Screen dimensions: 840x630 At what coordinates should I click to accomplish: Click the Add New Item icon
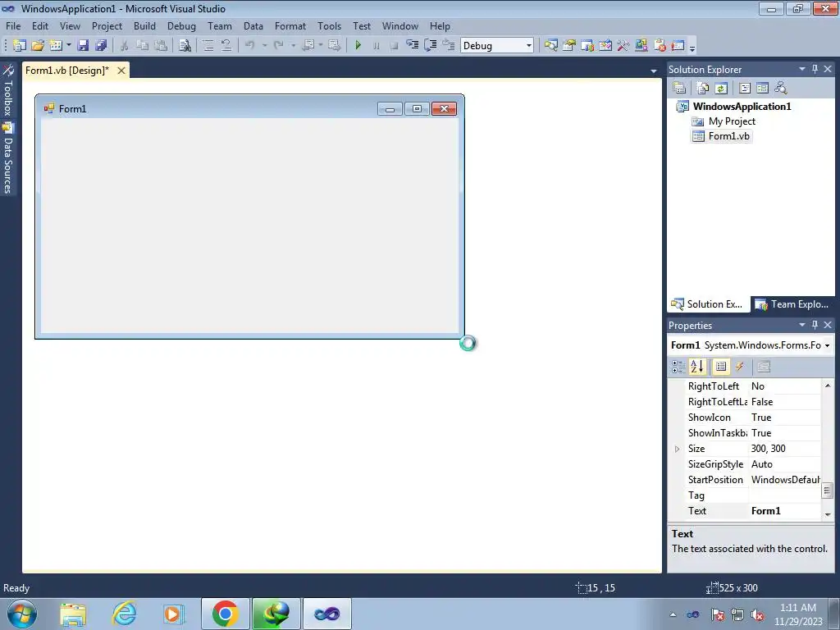coord(56,46)
